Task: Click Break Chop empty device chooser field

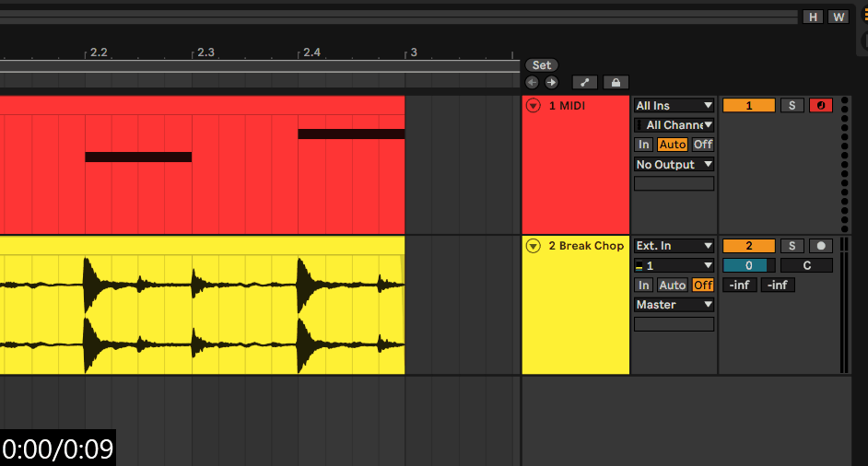Action: click(674, 324)
